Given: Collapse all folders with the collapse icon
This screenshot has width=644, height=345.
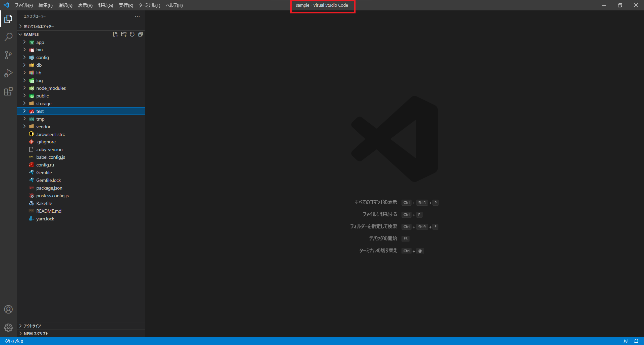Looking at the screenshot, I should (141, 34).
